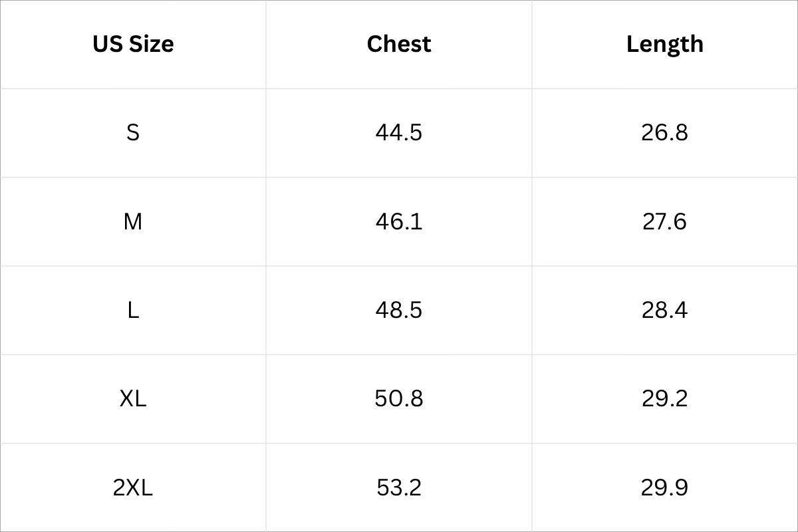Click the chest value 48.5
Viewport: 798px width, 532px height.
[x=399, y=310]
